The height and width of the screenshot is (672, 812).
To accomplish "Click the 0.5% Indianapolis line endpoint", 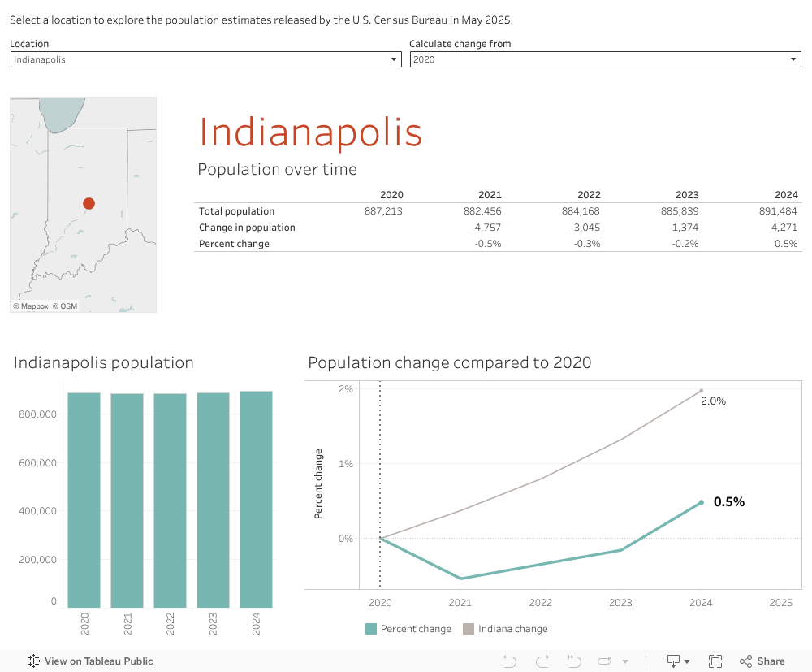I will [701, 502].
